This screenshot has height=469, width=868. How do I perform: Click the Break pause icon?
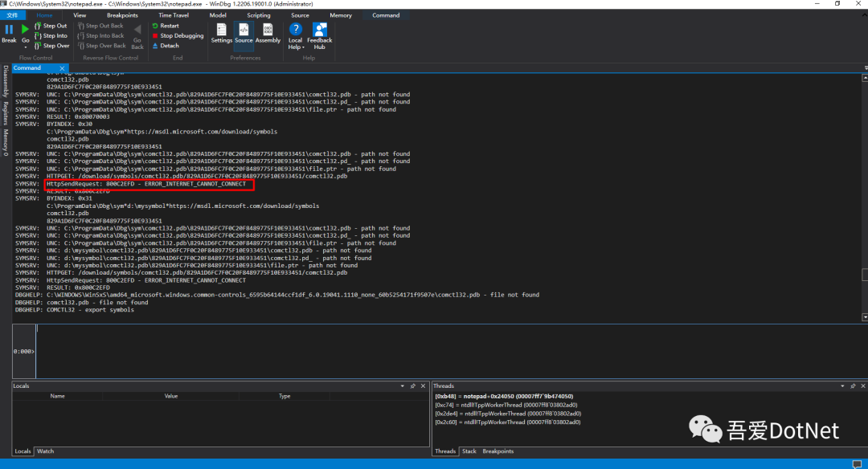9,29
